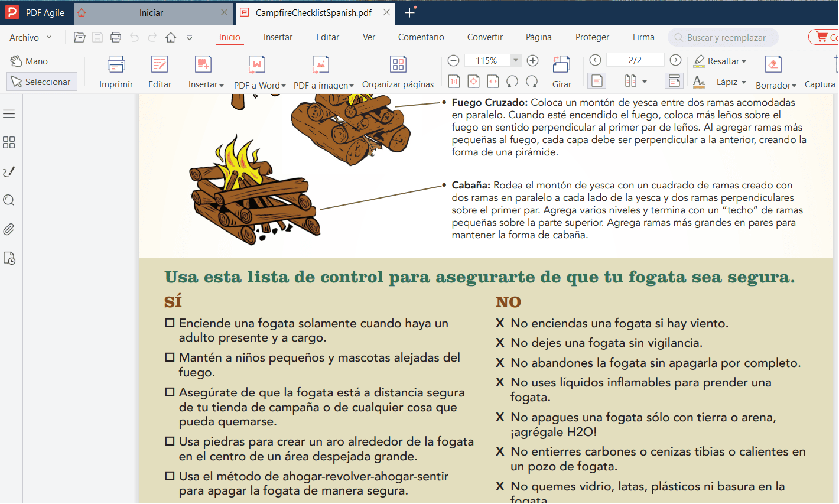Tick the checkbox beside 'Usa piedras para crear un aro'
The image size is (839, 504).
170,441
